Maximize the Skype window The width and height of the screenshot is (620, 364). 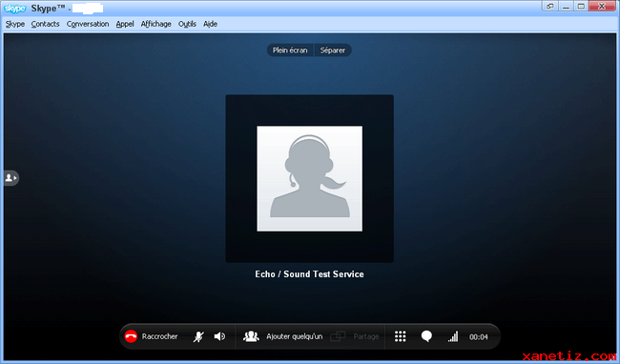[x=581, y=6]
